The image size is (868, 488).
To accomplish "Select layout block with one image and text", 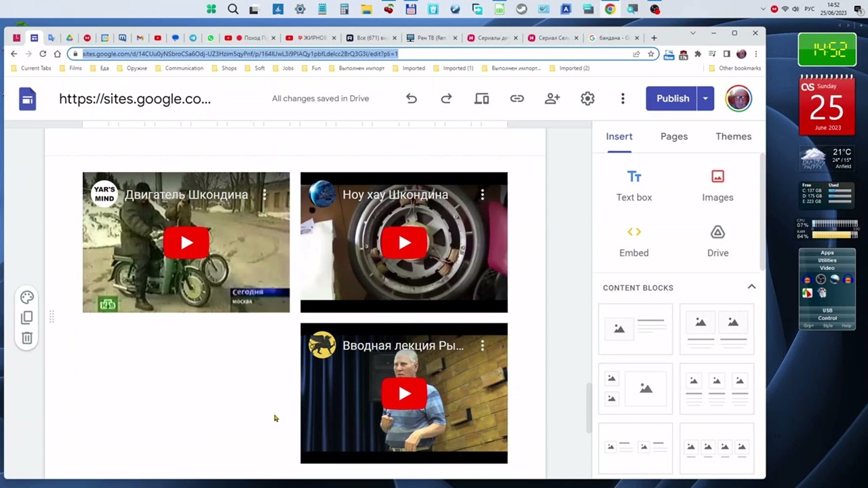I will 635,329.
